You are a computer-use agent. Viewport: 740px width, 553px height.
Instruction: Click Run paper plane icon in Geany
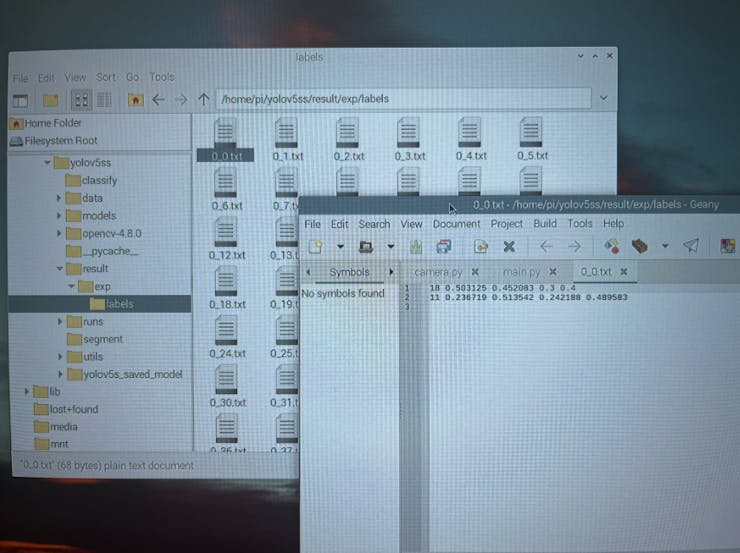coord(691,245)
